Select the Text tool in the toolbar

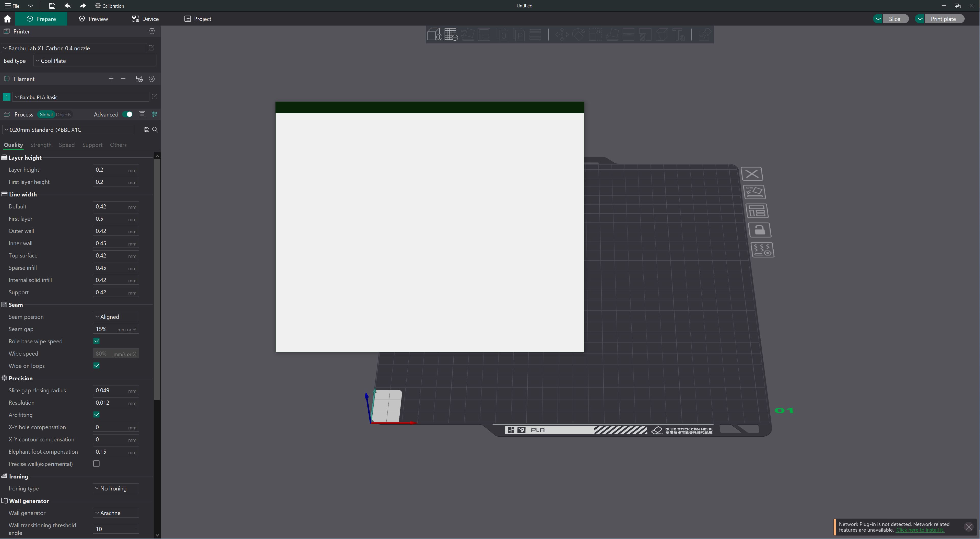679,34
